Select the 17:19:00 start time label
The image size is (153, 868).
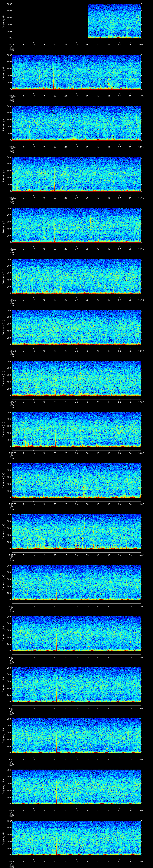(12, 555)
